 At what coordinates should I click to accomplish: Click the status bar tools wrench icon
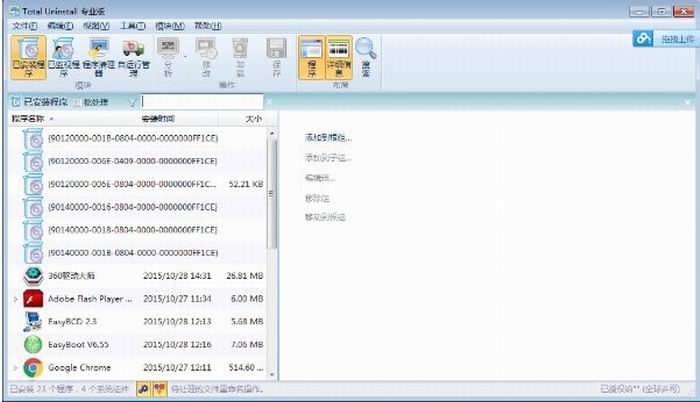click(143, 389)
